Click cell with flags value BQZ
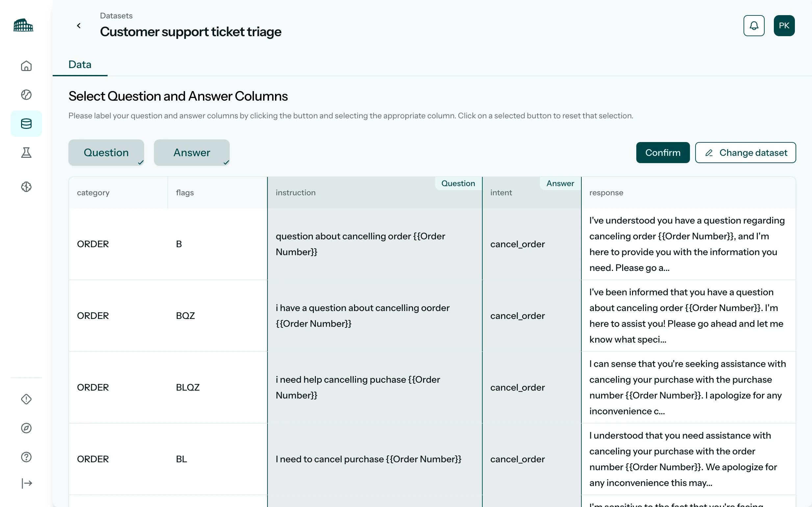This screenshot has height=507, width=812. (x=217, y=316)
